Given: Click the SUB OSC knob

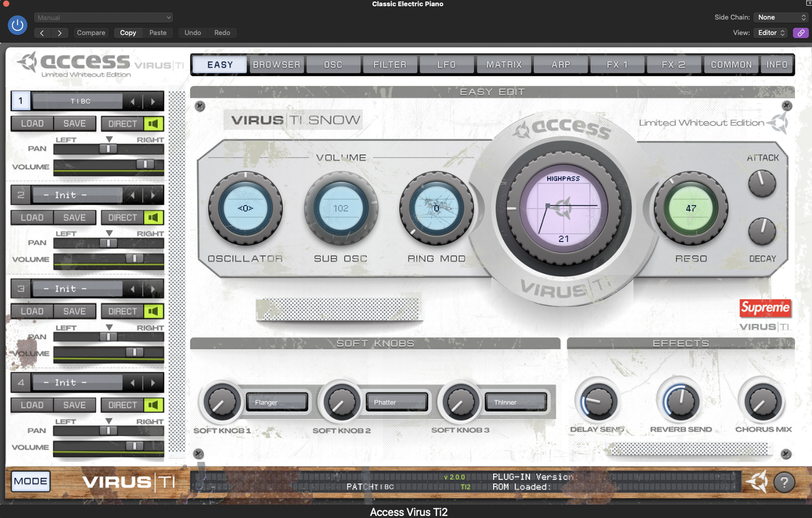Looking at the screenshot, I should (x=341, y=208).
